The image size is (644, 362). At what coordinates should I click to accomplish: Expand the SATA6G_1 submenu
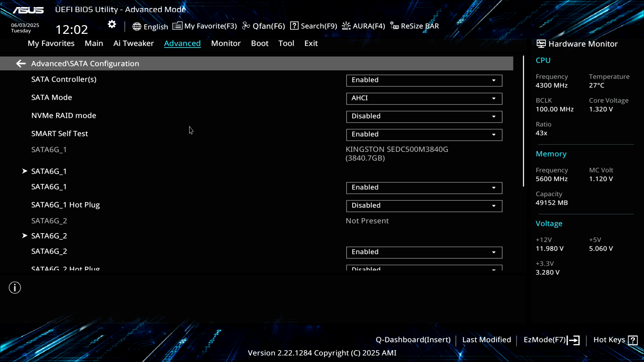click(x=49, y=171)
